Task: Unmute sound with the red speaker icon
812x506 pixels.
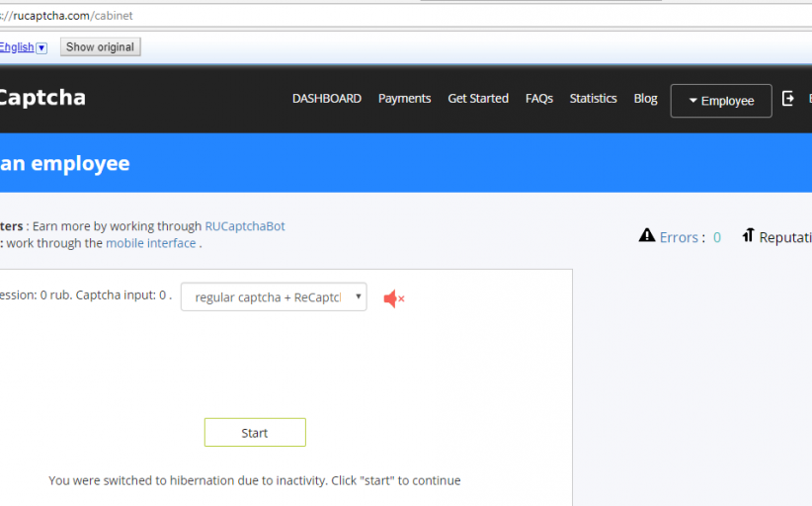Action: coord(394,298)
